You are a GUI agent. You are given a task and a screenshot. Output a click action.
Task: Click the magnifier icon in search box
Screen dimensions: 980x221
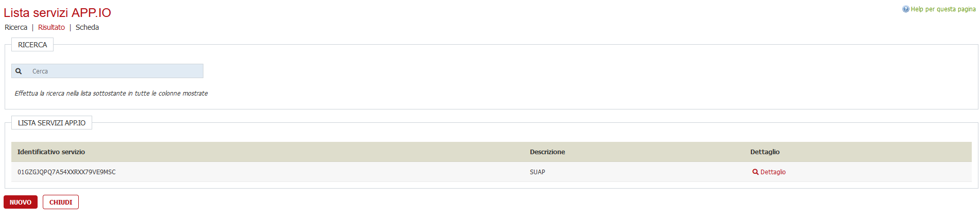tap(19, 71)
